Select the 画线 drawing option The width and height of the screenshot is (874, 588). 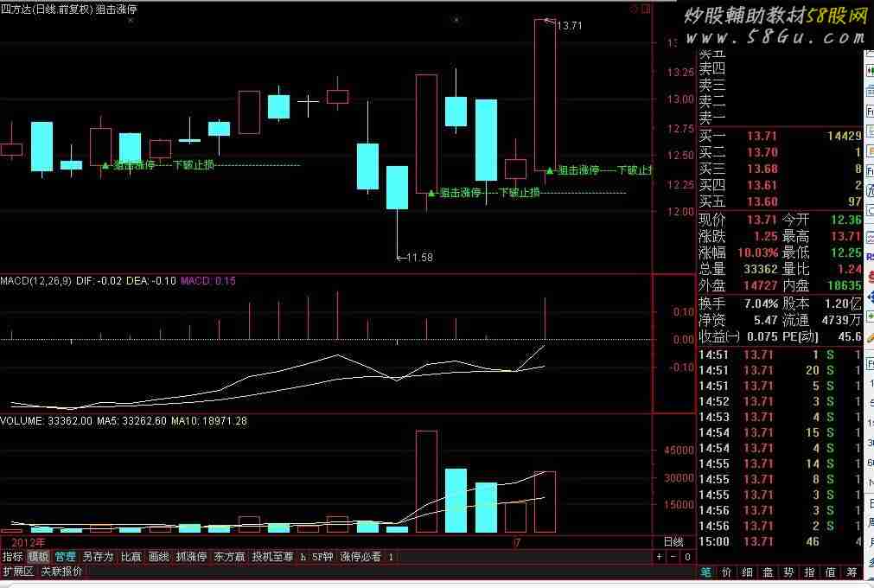click(158, 556)
